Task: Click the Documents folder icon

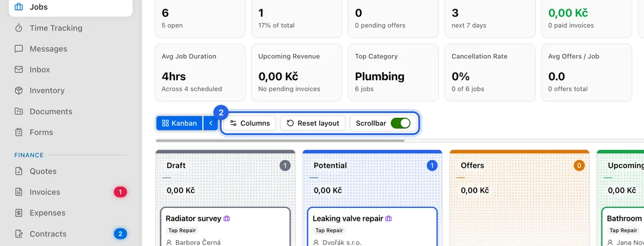Action: tap(19, 111)
